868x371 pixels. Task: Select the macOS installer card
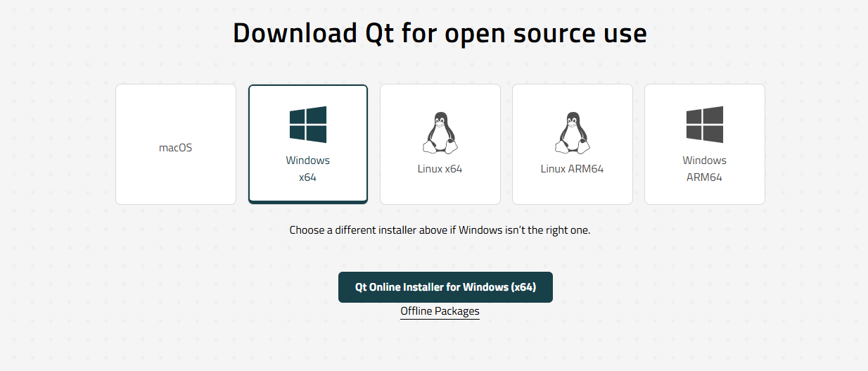click(x=176, y=144)
